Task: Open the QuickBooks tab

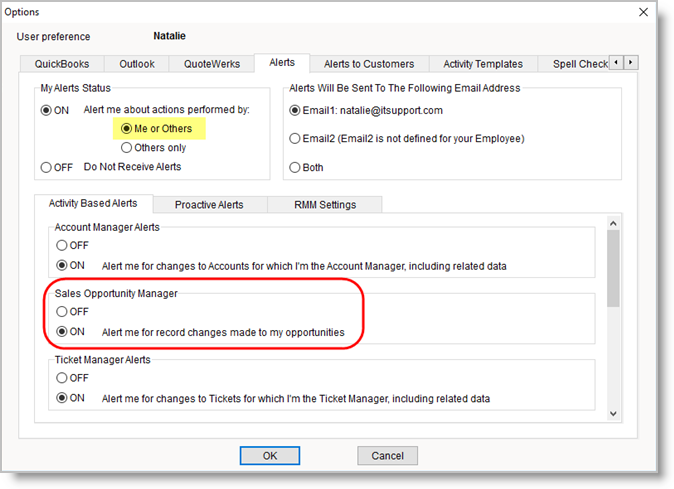Action: click(x=61, y=64)
